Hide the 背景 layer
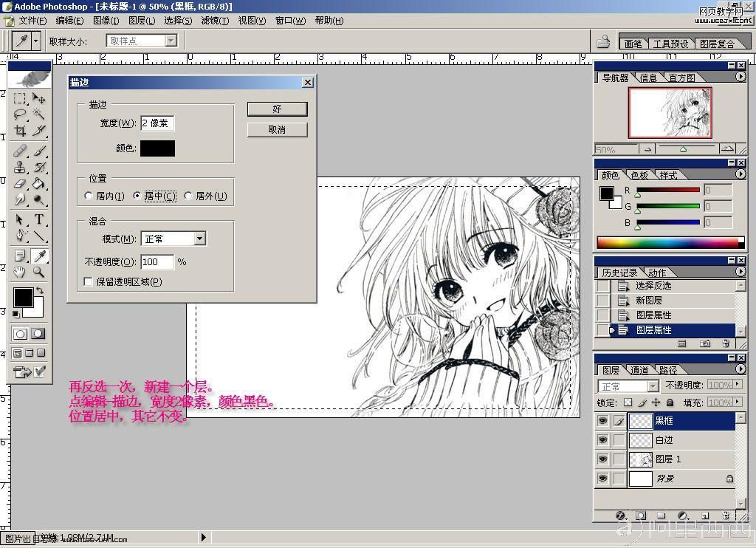 click(602, 479)
